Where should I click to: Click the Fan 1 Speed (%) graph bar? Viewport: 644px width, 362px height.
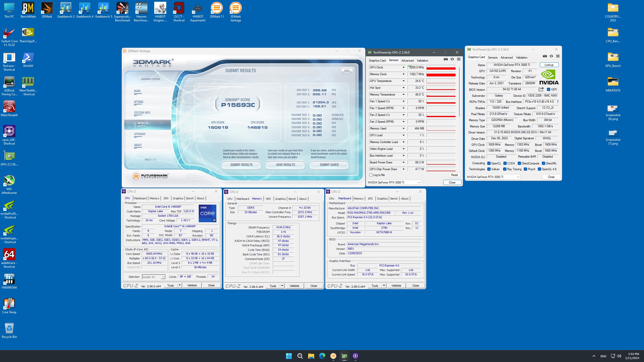(441, 101)
